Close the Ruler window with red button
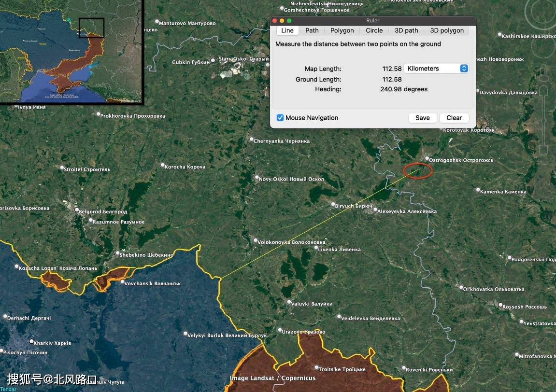The height and width of the screenshot is (392, 556). coord(274,21)
